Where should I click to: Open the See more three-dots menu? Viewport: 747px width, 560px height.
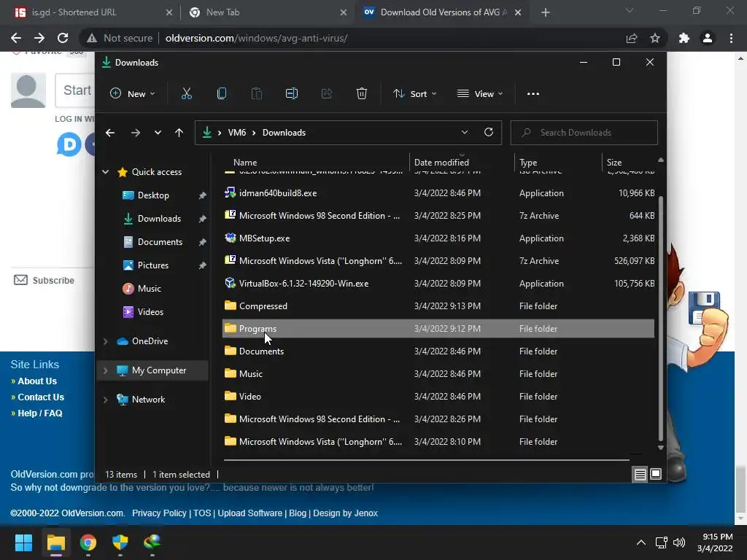(533, 94)
